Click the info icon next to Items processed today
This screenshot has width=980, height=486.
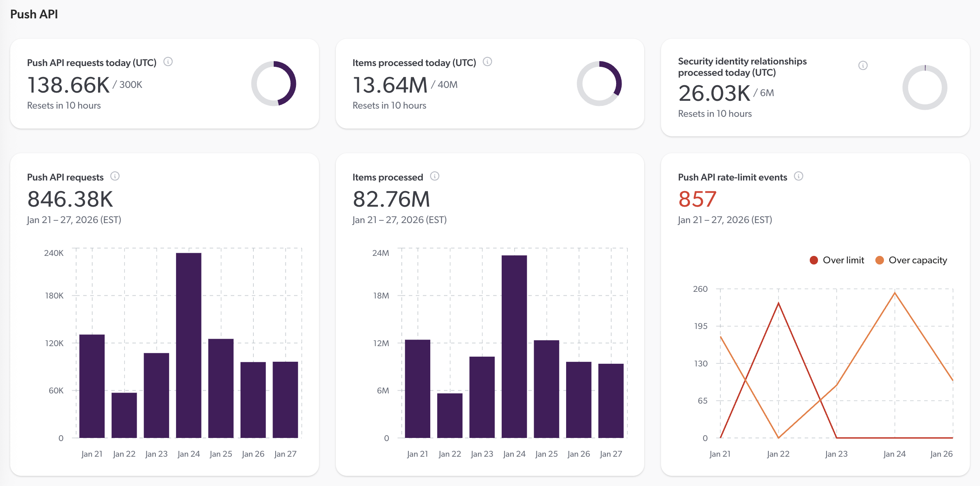click(487, 62)
